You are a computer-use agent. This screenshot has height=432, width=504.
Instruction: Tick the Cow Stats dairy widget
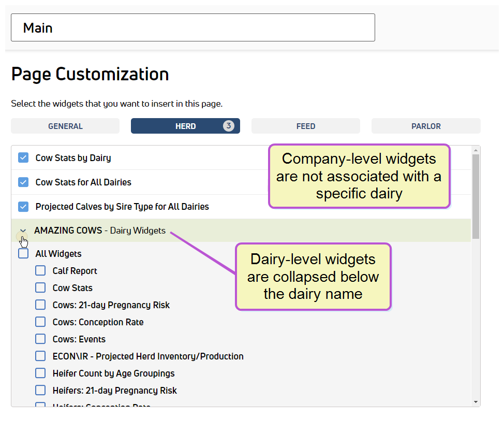coord(40,287)
